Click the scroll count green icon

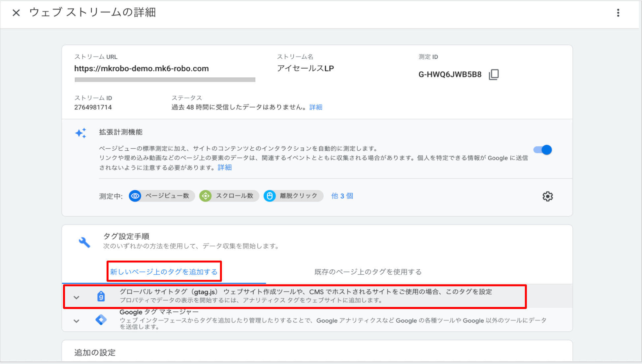click(206, 196)
